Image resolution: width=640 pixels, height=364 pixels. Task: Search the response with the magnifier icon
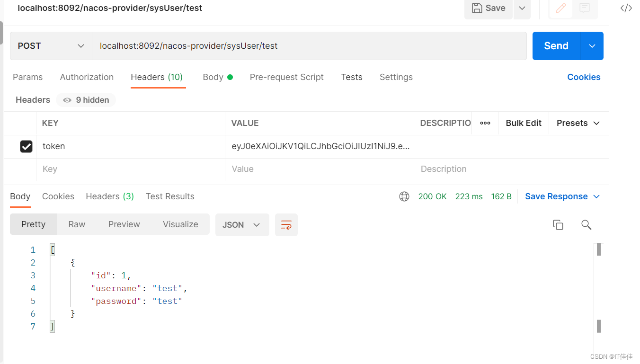tap(587, 225)
